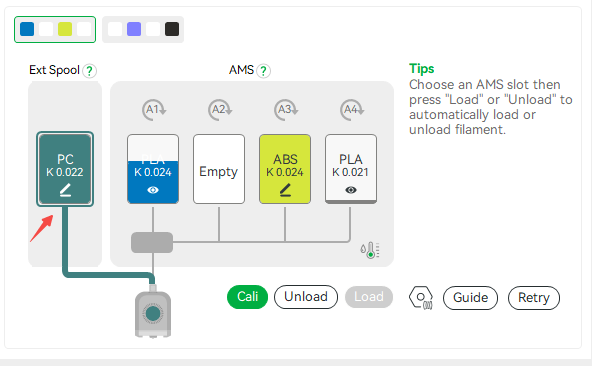Edit the PC external spool filament

(x=65, y=190)
